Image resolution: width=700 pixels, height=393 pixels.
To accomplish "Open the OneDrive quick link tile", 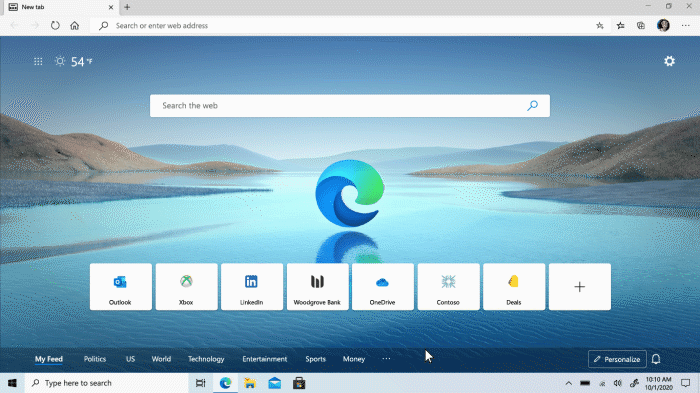I will tap(383, 287).
